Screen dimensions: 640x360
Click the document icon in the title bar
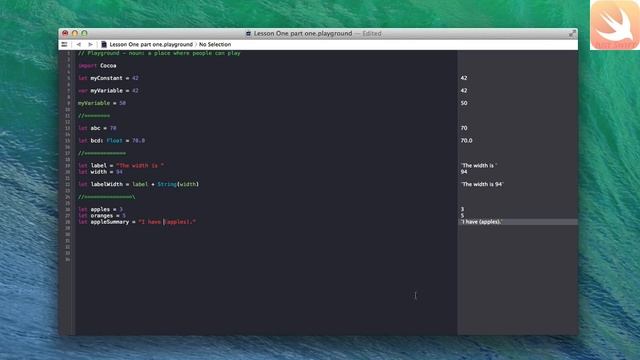(248, 33)
